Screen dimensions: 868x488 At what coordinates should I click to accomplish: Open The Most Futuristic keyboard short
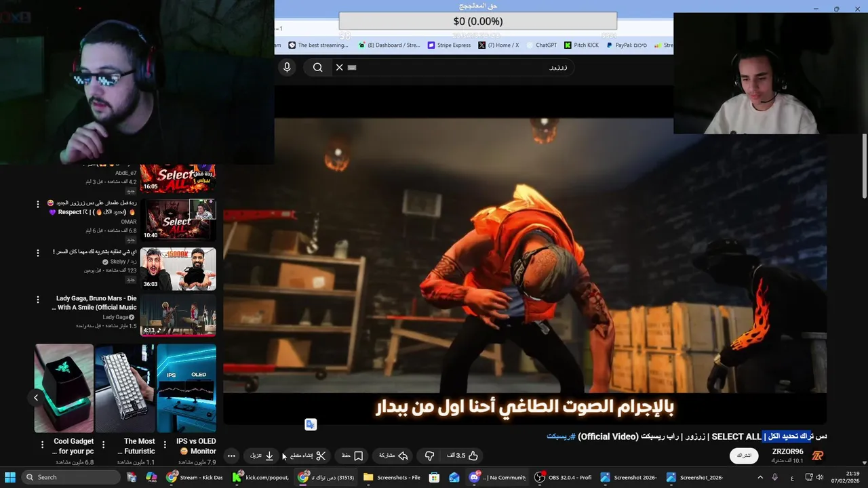click(125, 388)
